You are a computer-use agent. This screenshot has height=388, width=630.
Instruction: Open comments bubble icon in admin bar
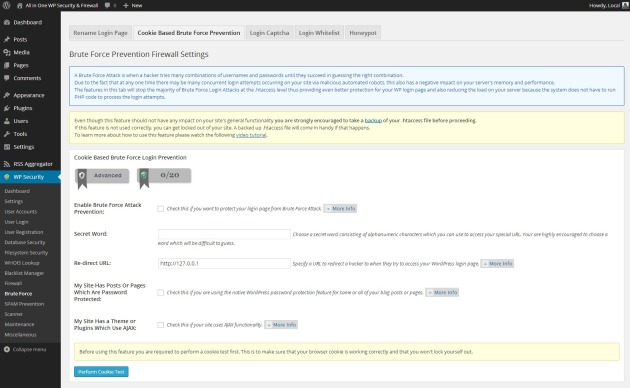point(107,6)
